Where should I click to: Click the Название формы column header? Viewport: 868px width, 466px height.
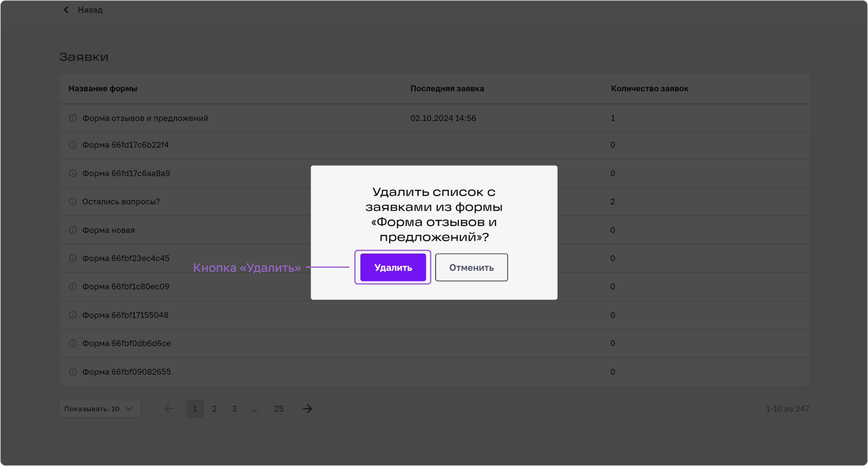pos(103,89)
